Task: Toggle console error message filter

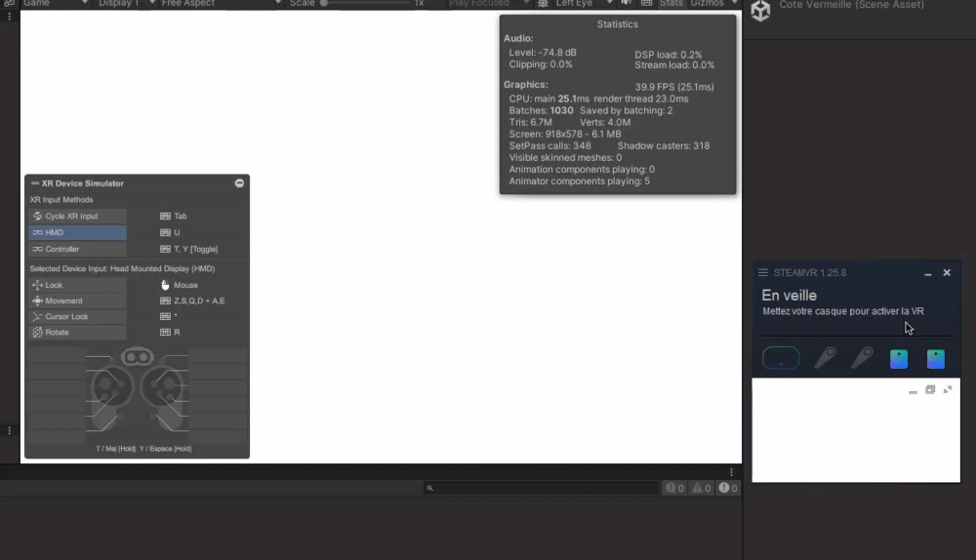Action: [x=728, y=488]
